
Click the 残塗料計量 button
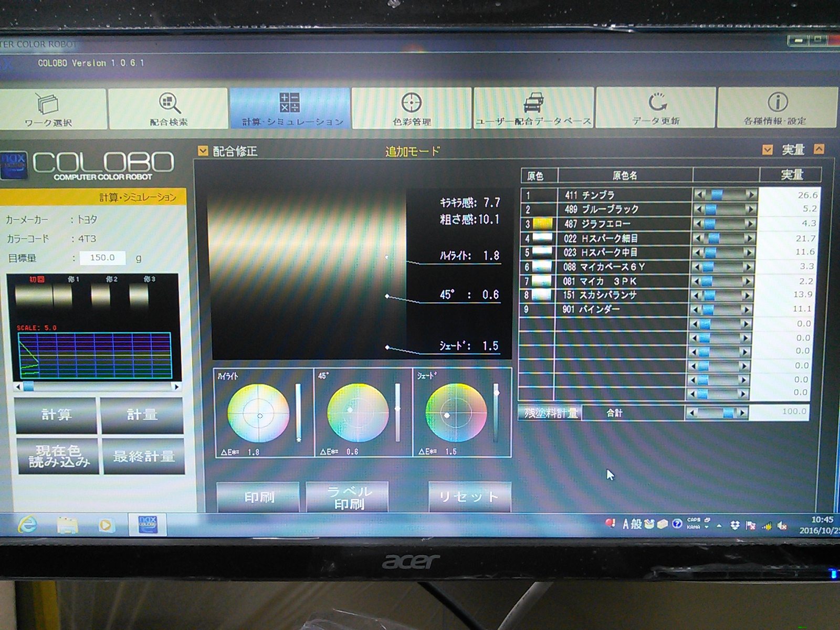pyautogui.click(x=550, y=413)
